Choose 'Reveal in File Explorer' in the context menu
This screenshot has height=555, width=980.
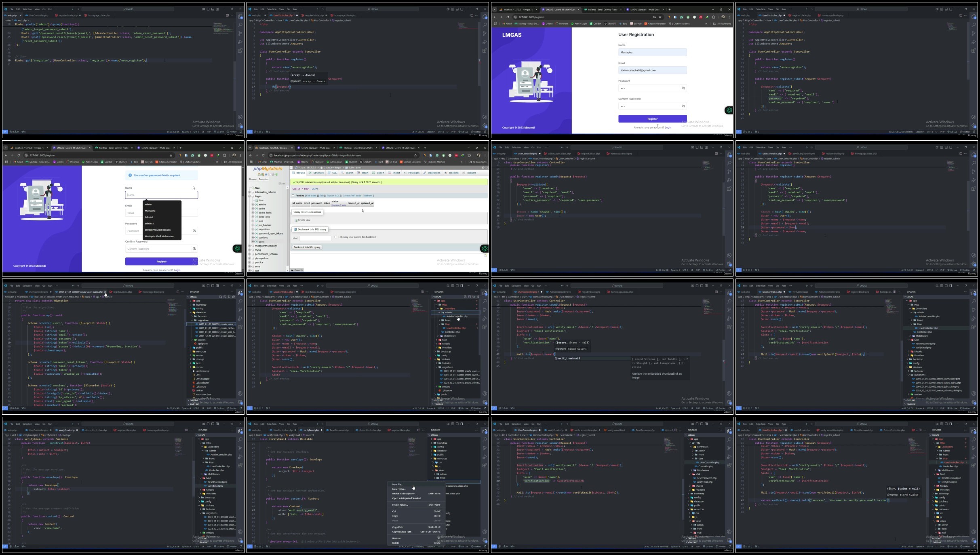(x=415, y=494)
